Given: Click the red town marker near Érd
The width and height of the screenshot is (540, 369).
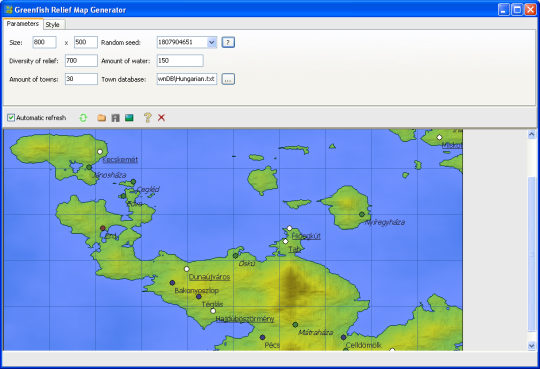Looking at the screenshot, I should pyautogui.click(x=103, y=228).
